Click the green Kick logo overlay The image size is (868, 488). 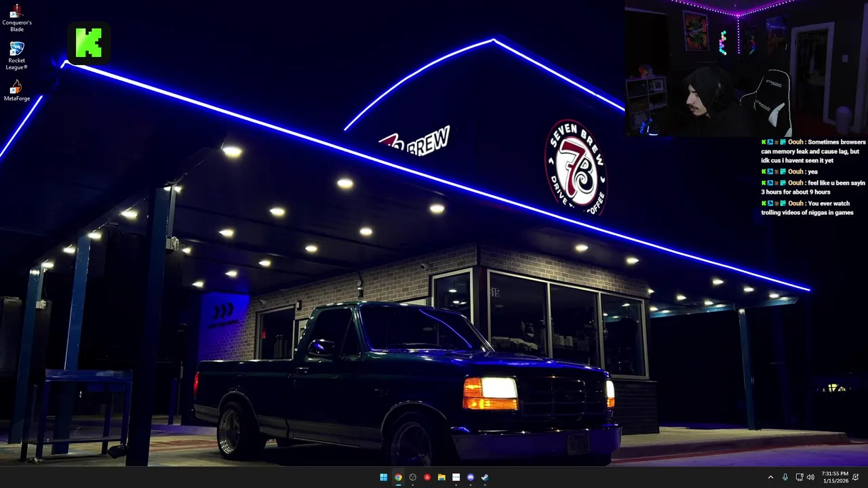pyautogui.click(x=89, y=43)
